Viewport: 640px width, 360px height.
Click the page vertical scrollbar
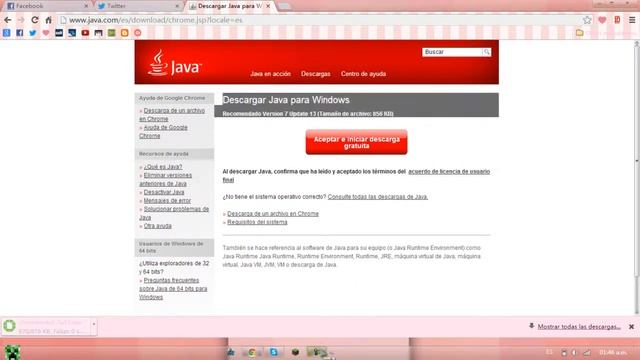(636, 159)
